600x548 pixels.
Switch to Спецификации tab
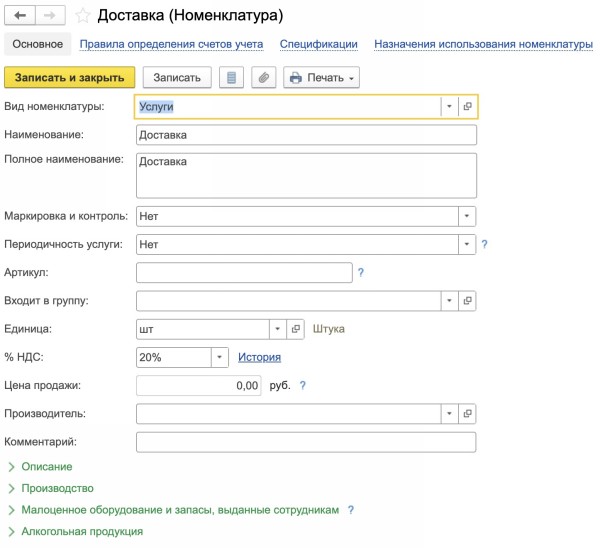pos(318,44)
